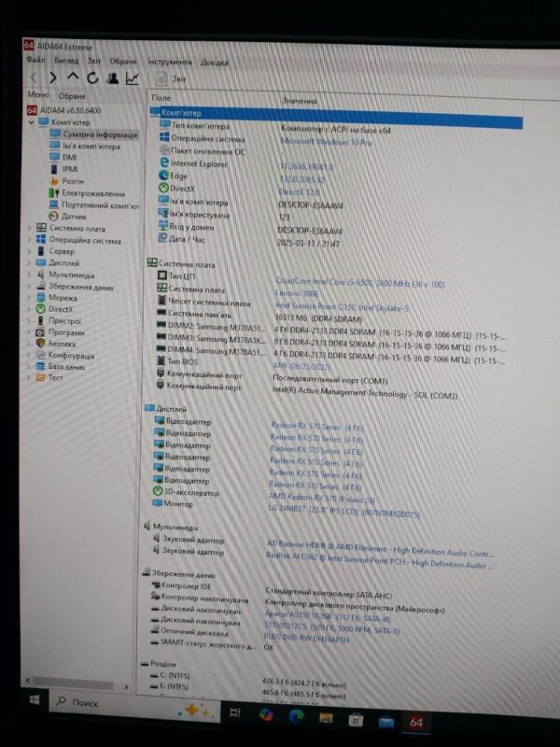Expand the DirectX tree node
This screenshot has width=560, height=747.
point(30,309)
